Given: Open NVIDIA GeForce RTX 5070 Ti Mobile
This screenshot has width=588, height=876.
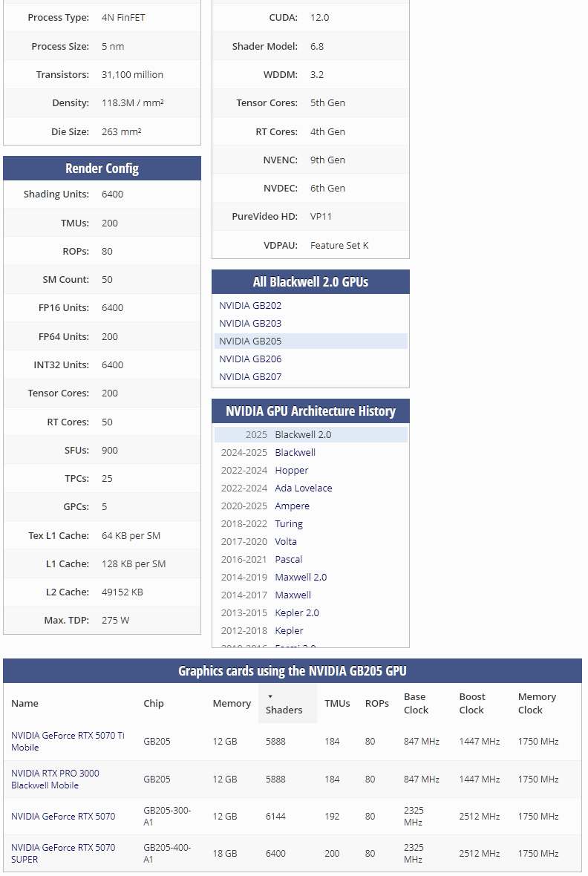Looking at the screenshot, I should 68,742.
